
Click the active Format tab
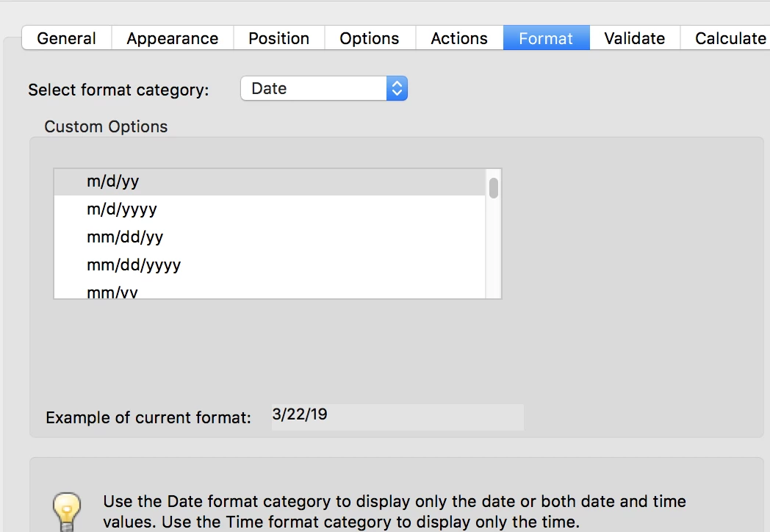point(546,38)
